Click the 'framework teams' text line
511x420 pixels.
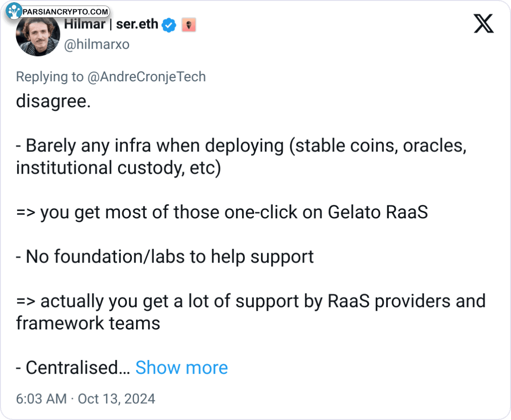tap(88, 323)
